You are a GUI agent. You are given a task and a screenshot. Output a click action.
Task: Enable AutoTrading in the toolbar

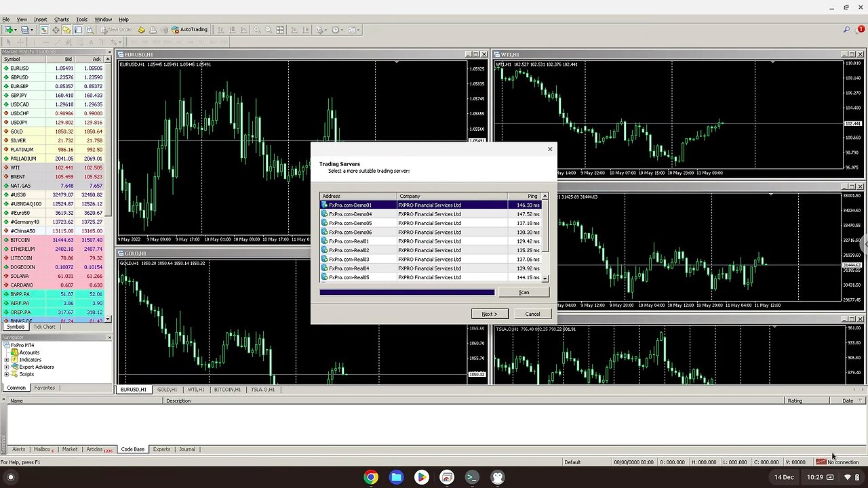pyautogui.click(x=189, y=30)
